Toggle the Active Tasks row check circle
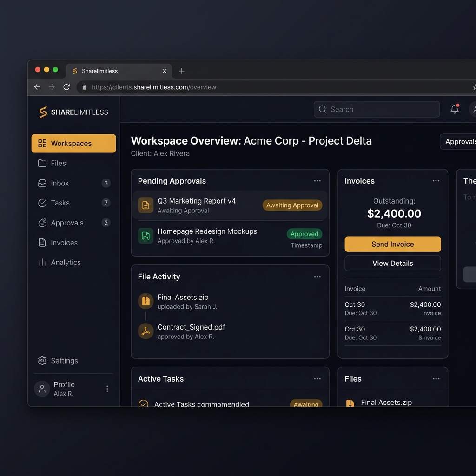Viewport: 476px width, 476px height. click(x=143, y=403)
